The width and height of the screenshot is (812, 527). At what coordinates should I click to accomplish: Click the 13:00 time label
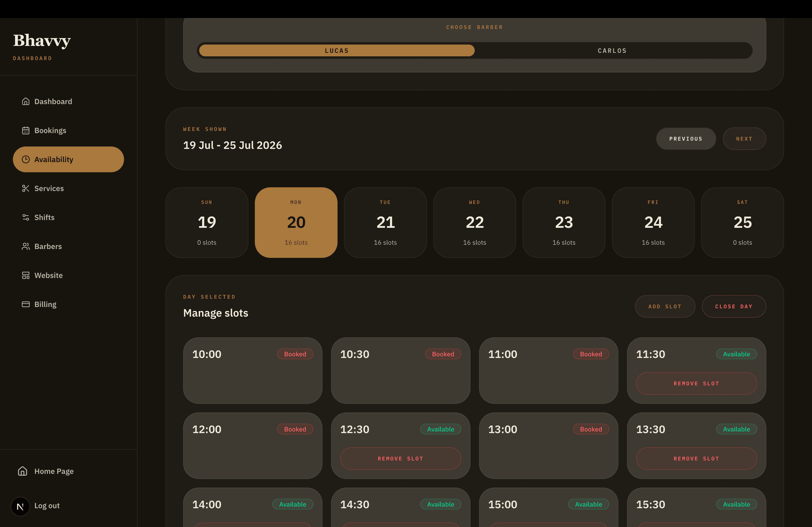[503, 429]
